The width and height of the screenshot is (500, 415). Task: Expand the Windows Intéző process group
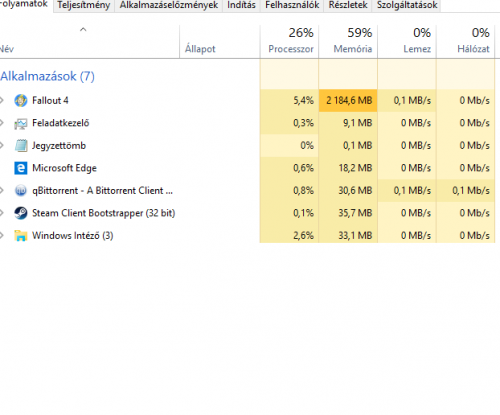tap(2, 235)
